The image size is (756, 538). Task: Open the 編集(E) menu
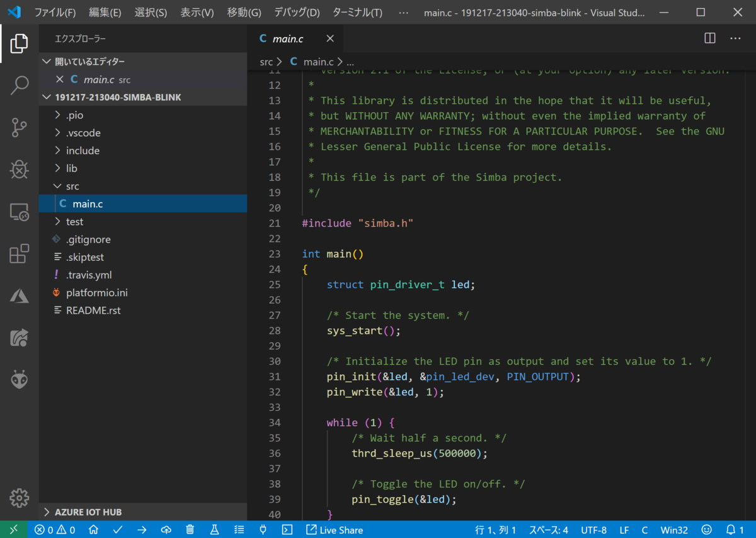[105, 13]
